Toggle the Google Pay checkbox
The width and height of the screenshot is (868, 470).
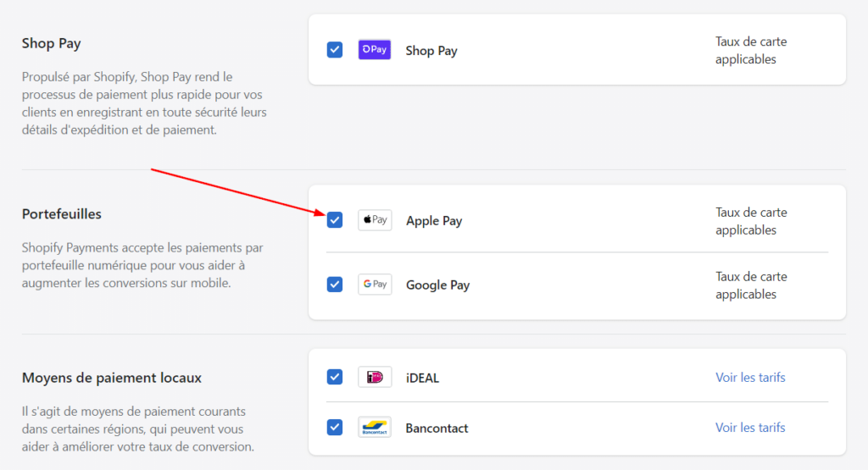[335, 285]
